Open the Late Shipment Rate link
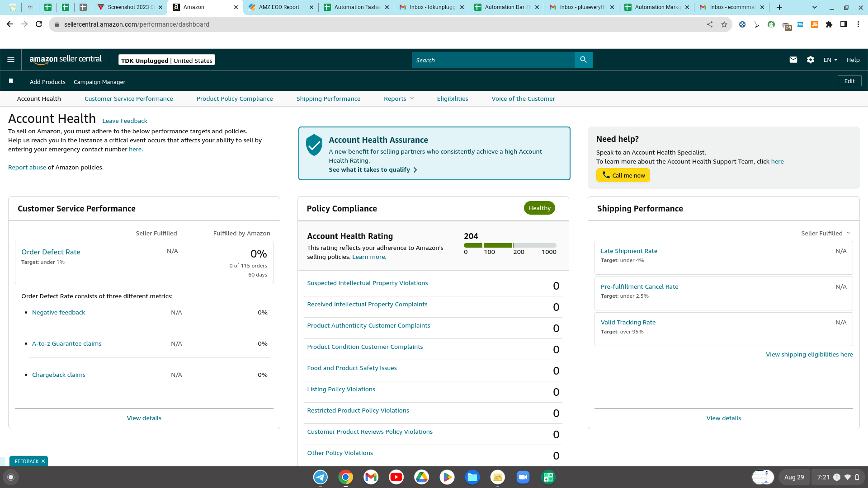This screenshot has width=868, height=488. pyautogui.click(x=629, y=251)
